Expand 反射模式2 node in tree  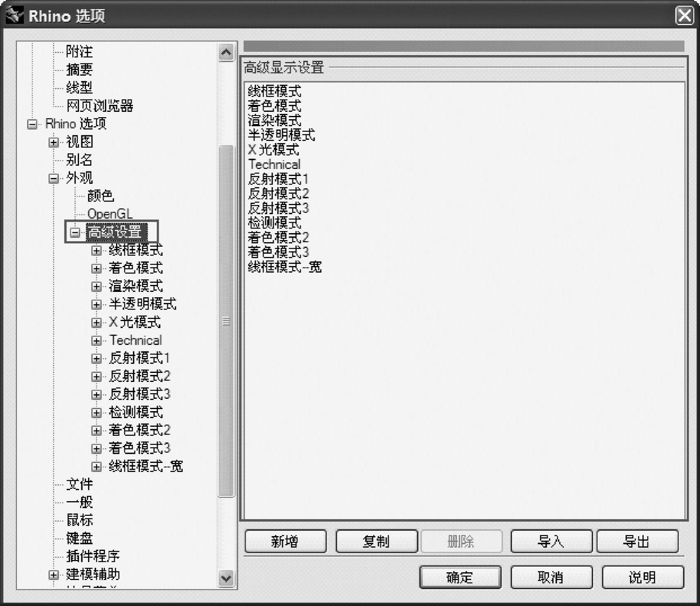(96, 377)
